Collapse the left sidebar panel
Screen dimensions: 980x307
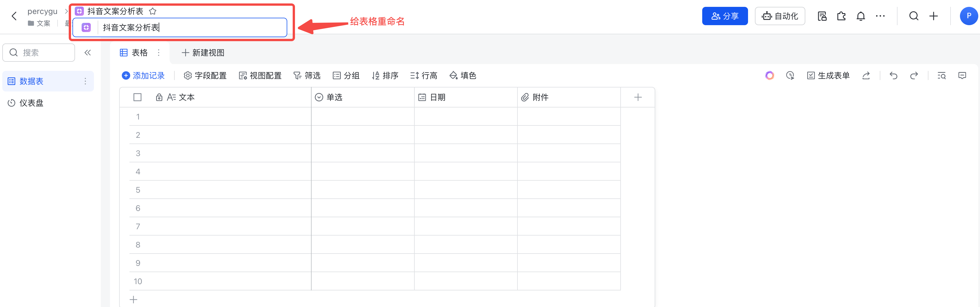(x=88, y=52)
